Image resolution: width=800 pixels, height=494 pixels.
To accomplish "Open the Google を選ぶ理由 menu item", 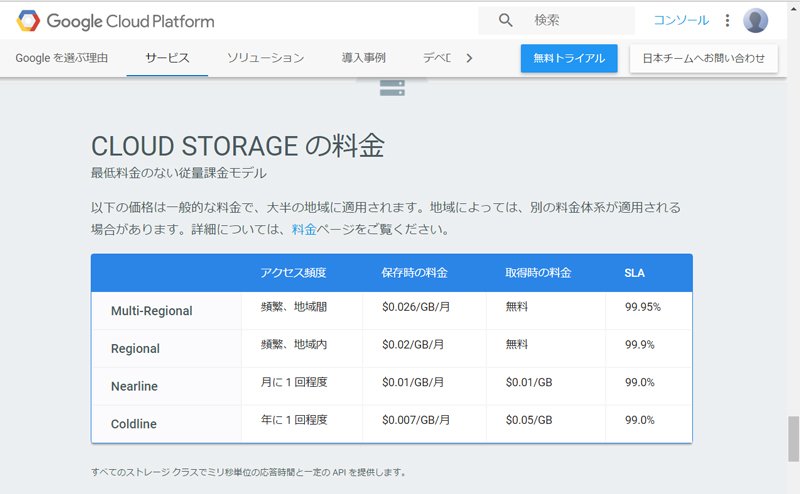I will [62, 58].
